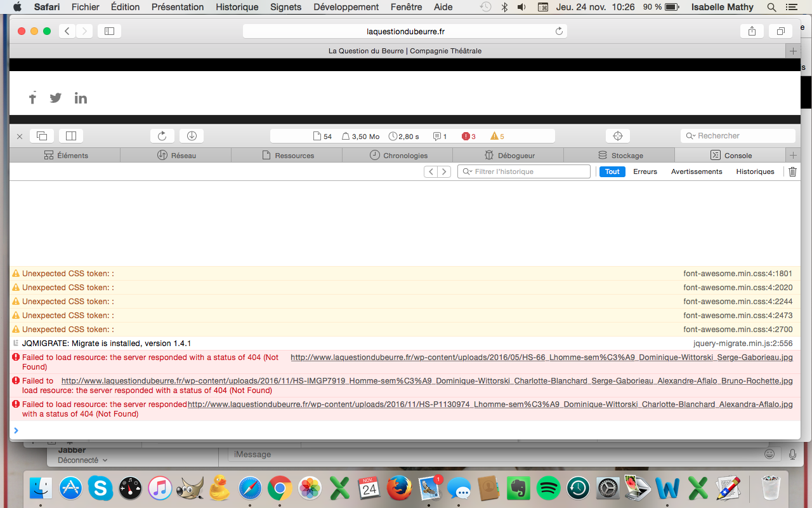The image size is (812, 508).
Task: Click the Safari share button
Action: pos(752,31)
